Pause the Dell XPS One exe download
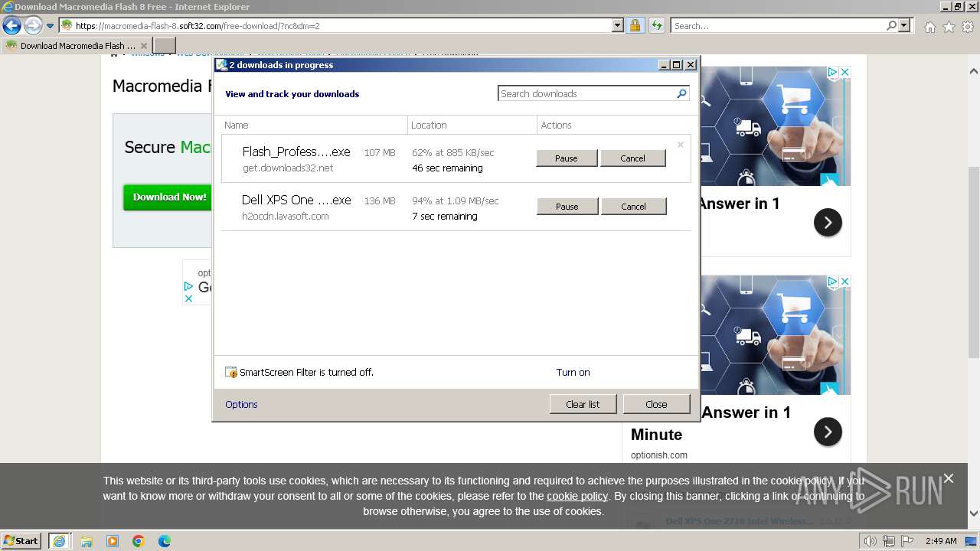 (567, 207)
